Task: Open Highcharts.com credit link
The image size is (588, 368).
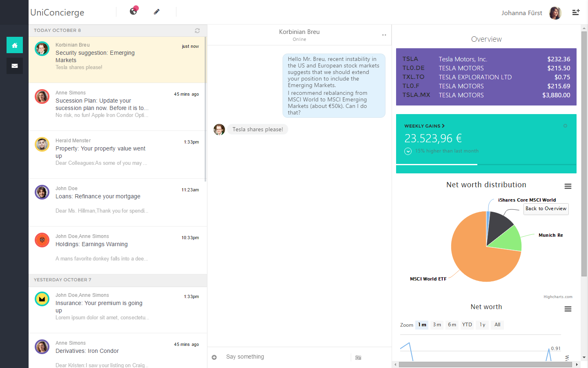Action: 558,297
